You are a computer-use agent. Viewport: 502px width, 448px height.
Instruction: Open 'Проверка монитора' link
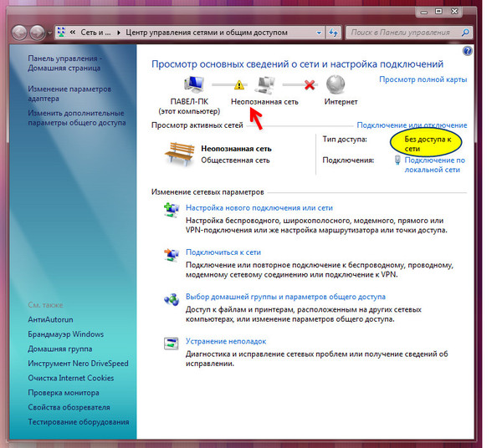(64, 393)
